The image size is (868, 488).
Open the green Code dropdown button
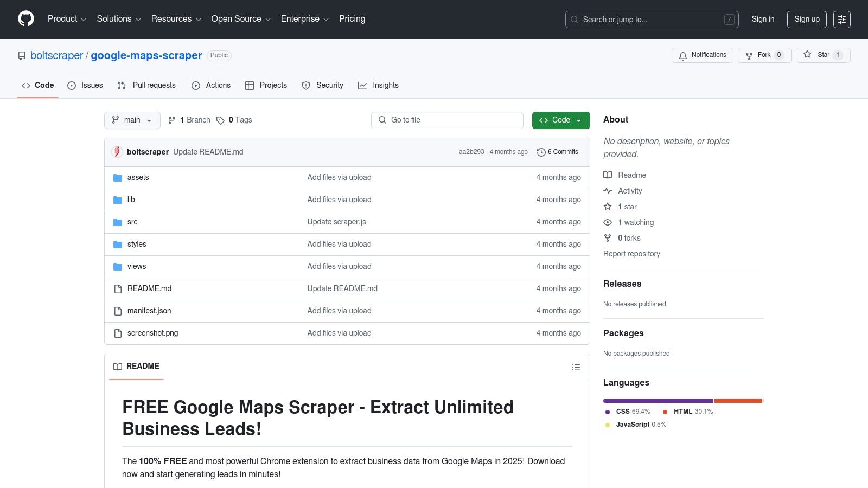pos(561,120)
